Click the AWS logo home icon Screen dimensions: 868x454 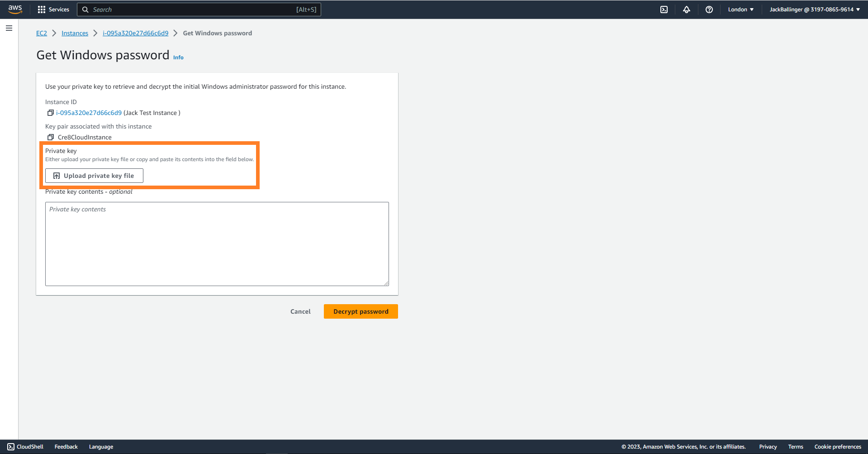pos(15,10)
